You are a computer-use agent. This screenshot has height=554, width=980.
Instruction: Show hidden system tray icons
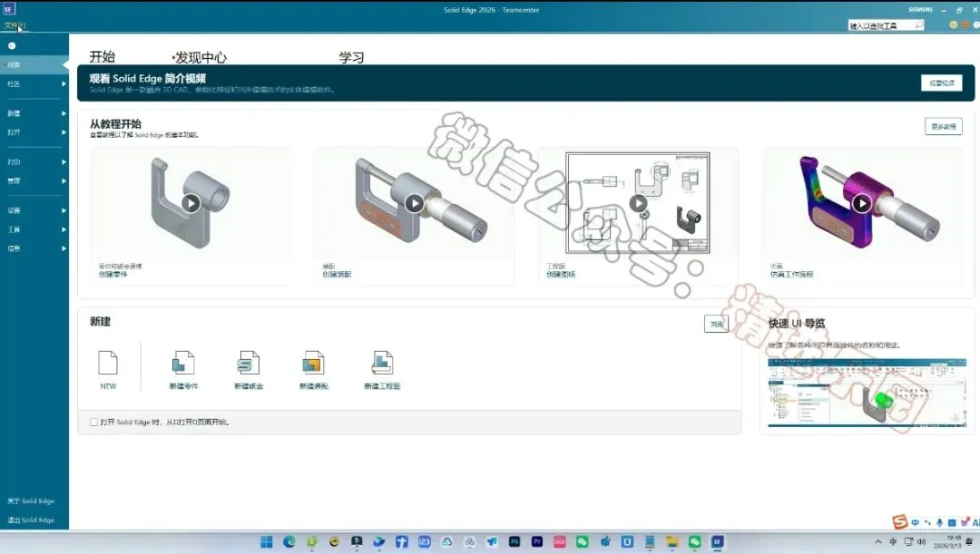[878, 541]
